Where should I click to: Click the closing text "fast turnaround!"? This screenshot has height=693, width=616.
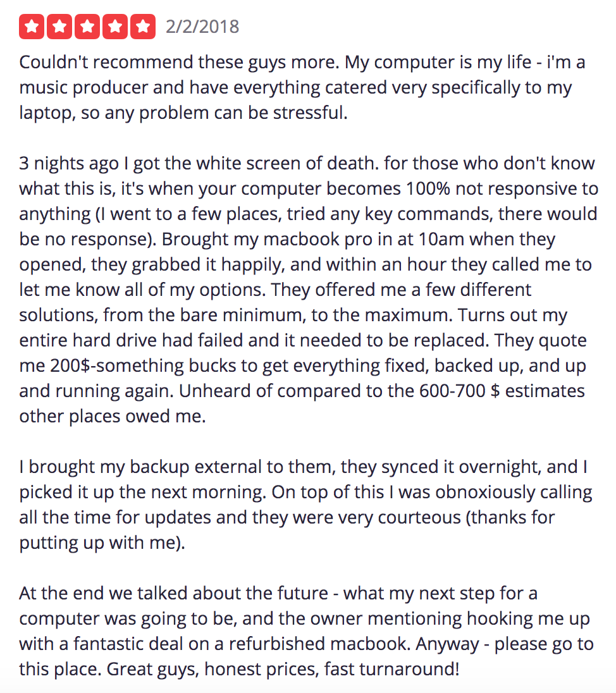coord(391,669)
